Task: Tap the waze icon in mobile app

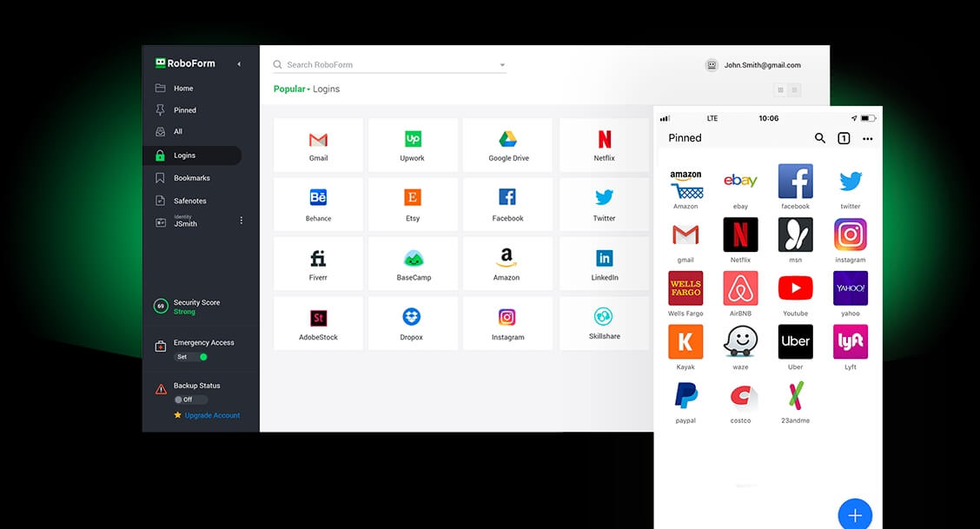Action: pos(740,341)
